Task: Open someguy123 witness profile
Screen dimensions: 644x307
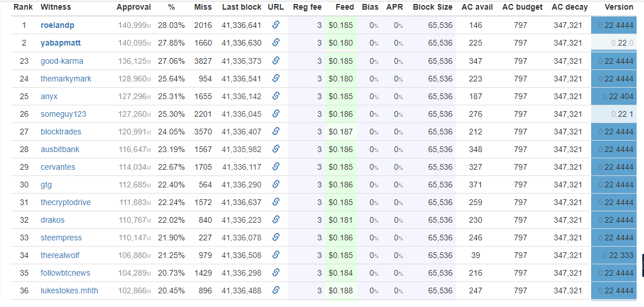Action: [x=63, y=114]
